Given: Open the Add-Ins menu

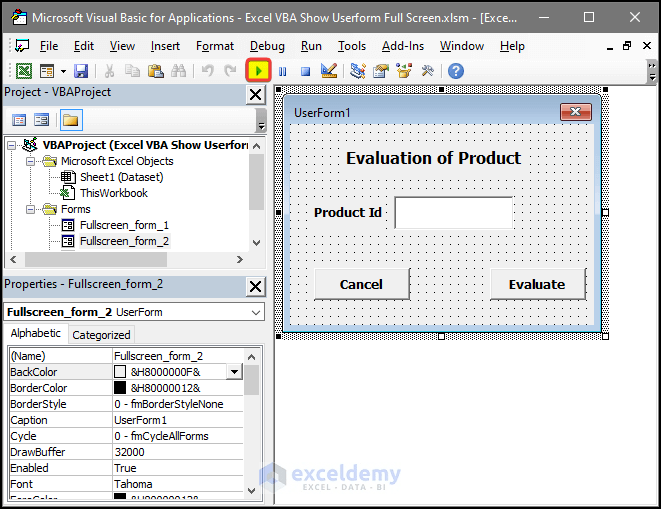Looking at the screenshot, I should coord(403,46).
